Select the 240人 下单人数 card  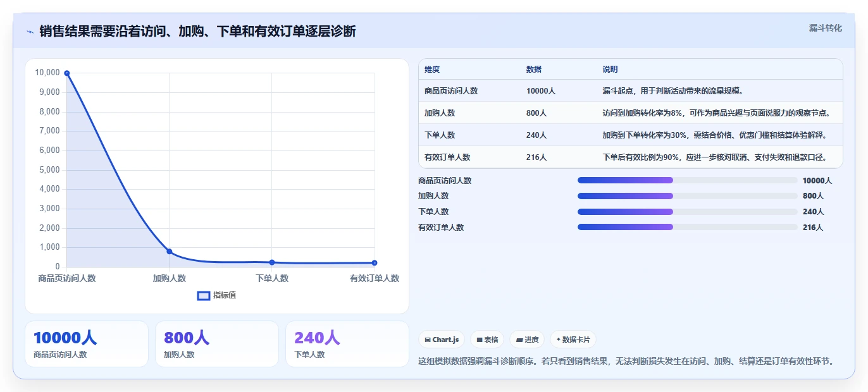tap(347, 344)
